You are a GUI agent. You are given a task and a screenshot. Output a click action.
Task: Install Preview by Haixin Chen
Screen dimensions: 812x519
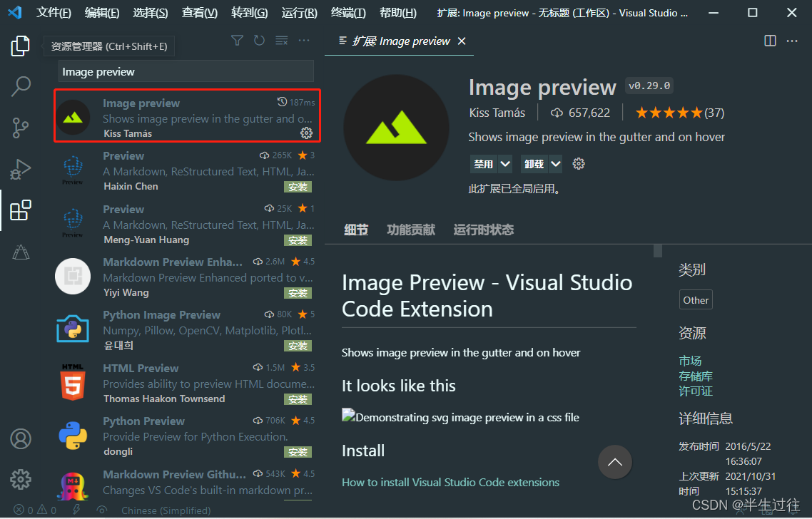[298, 187]
